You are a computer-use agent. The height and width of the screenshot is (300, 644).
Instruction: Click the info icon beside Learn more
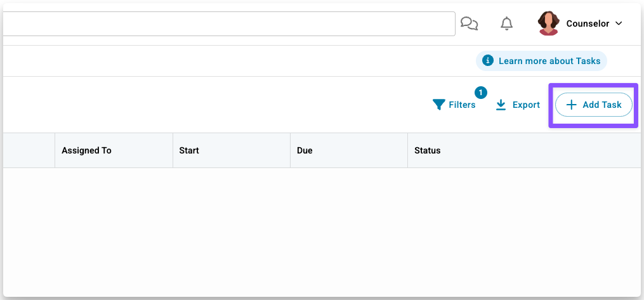[x=488, y=61]
